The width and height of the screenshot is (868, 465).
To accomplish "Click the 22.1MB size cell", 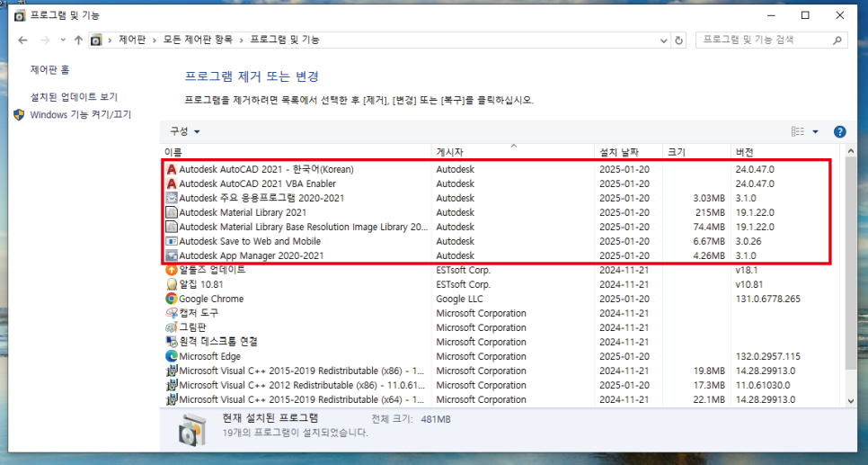I will click(x=709, y=399).
